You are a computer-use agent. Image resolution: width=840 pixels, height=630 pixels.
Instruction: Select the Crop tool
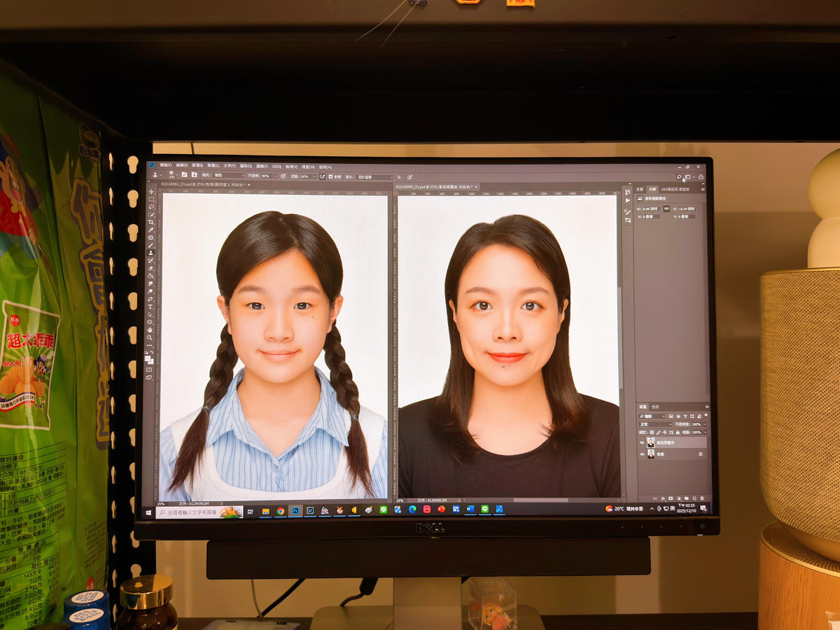pyautogui.click(x=150, y=222)
